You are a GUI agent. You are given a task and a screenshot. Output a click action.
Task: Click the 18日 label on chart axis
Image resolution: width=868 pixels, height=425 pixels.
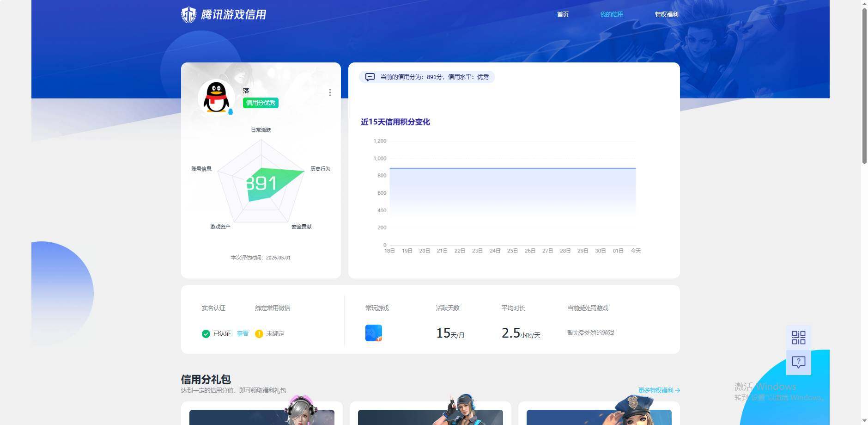[389, 251]
